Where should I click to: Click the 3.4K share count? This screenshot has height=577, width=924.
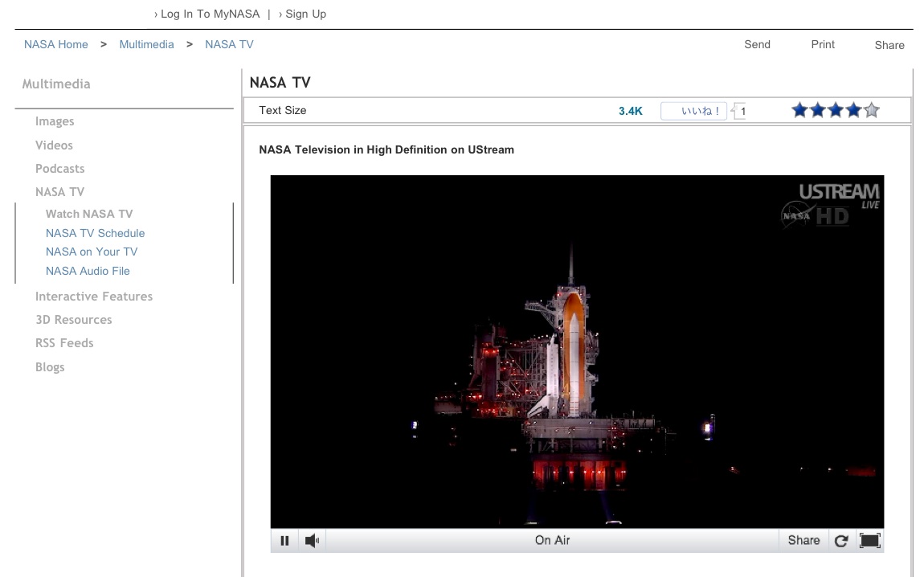pyautogui.click(x=631, y=111)
